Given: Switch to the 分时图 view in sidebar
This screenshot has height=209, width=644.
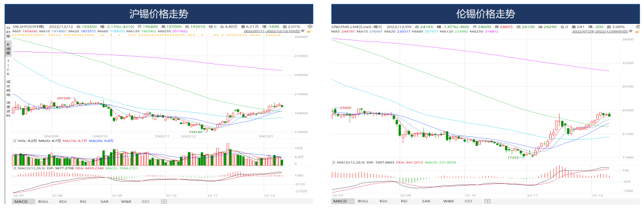Looking at the screenshot, I should (x=8, y=32).
